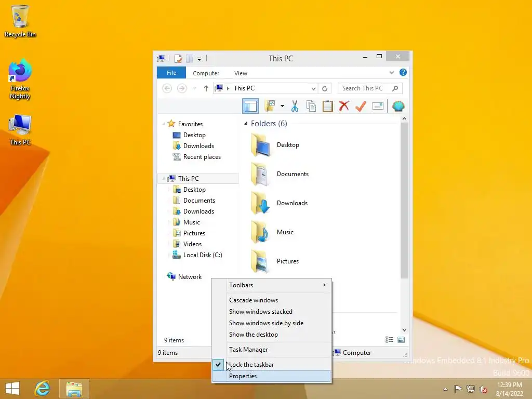The image size is (532, 399).
Task: Click the search magnifier icon
Action: [395, 88]
